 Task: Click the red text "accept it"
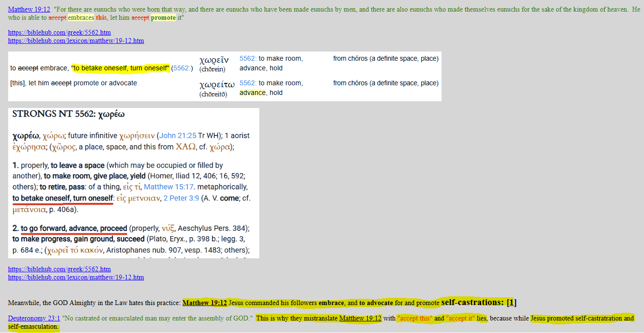(461, 319)
